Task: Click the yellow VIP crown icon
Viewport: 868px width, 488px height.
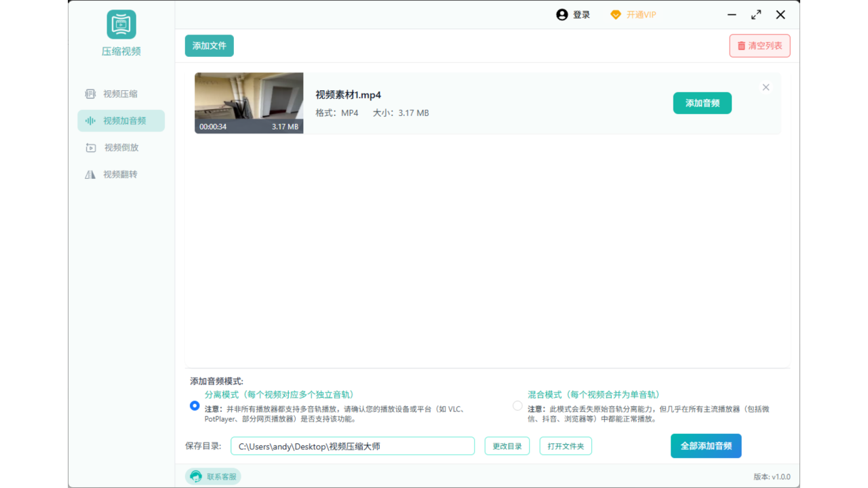Action: tap(615, 14)
